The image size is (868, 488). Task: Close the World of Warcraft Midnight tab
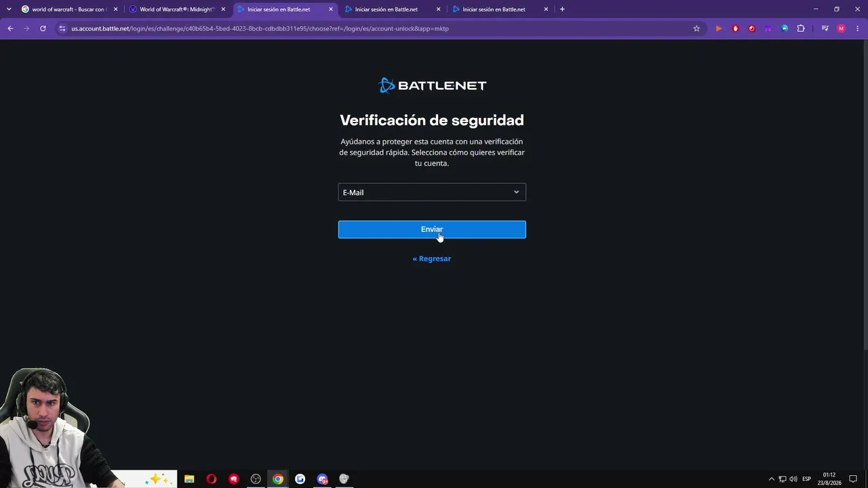pyautogui.click(x=223, y=9)
